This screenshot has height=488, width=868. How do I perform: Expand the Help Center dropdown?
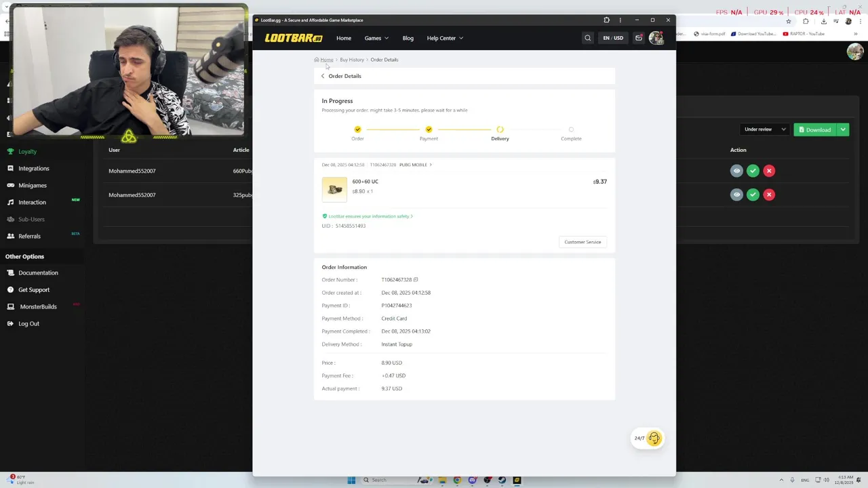pos(445,38)
